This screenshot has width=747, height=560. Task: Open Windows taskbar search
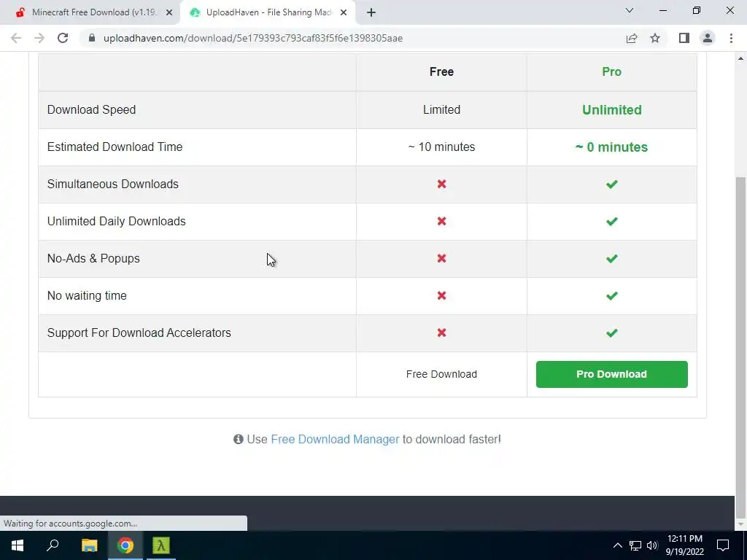coord(53,545)
